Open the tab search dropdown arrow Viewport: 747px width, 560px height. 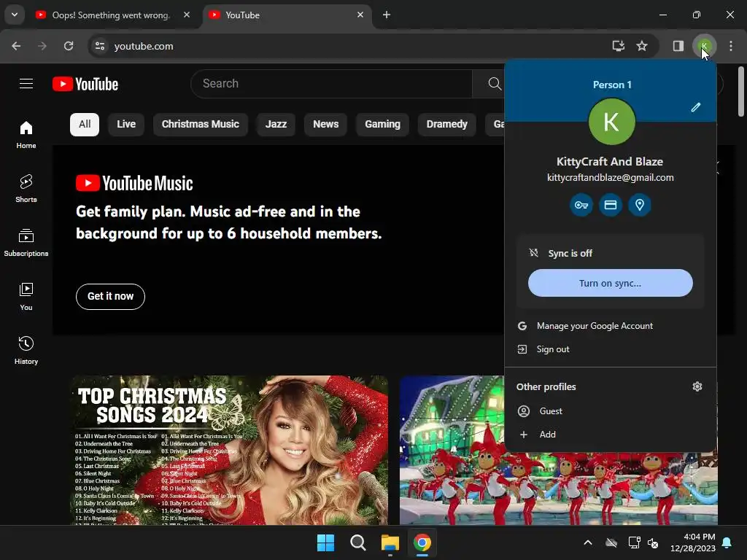click(x=15, y=15)
